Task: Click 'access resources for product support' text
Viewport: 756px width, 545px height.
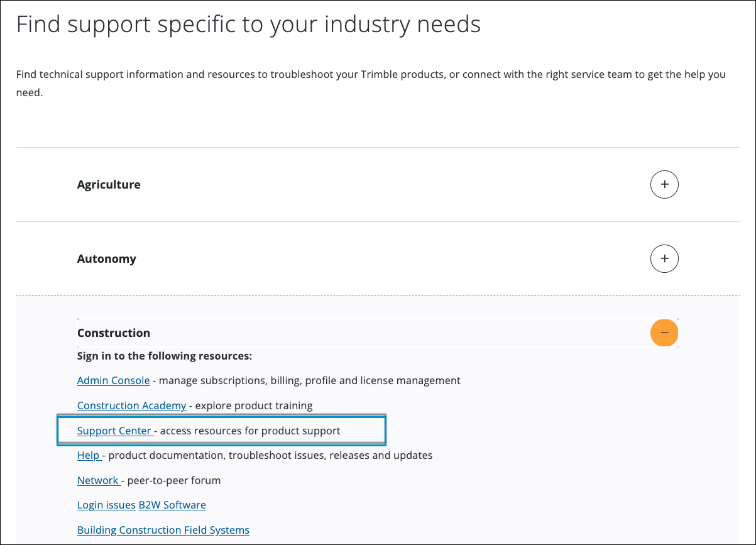Action: click(250, 431)
